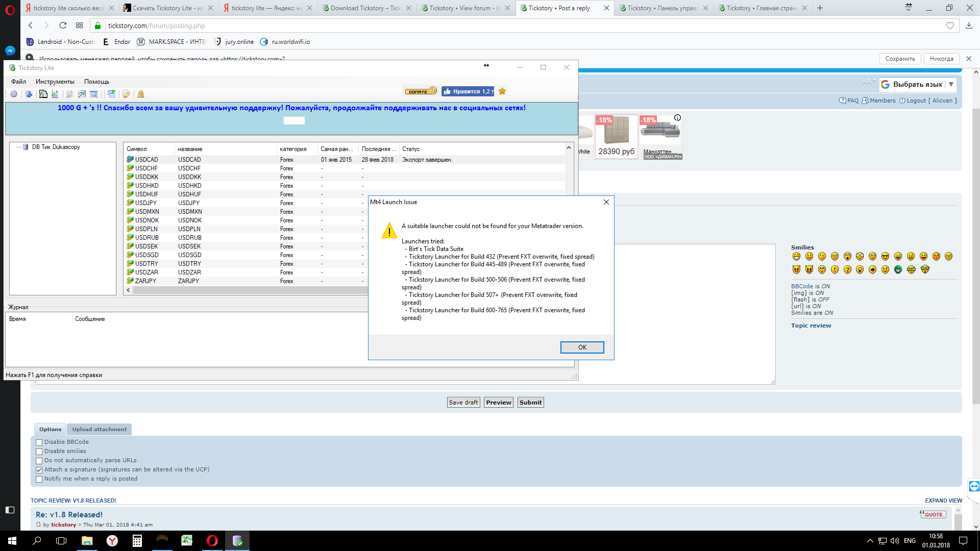Open the Google language selector dropdown
The height and width of the screenshot is (551, 980).
[x=917, y=85]
